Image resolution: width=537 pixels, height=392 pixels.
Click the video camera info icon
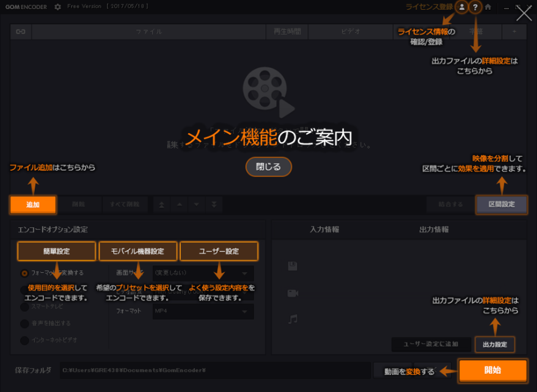[293, 293]
